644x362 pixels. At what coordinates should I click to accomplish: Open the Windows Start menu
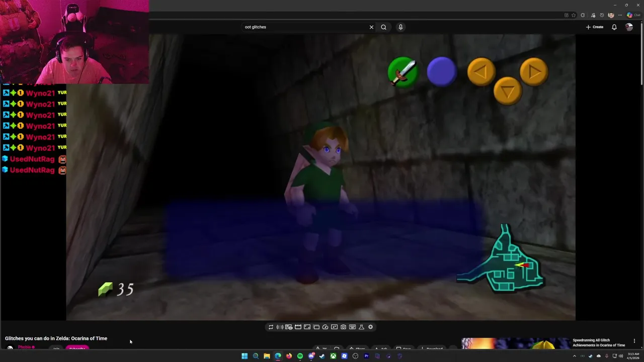tap(245, 356)
